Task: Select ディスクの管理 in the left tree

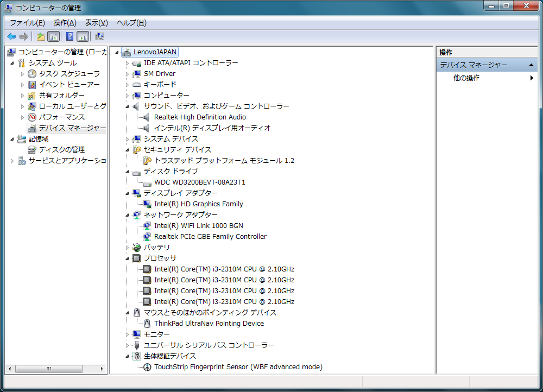Action: (62, 150)
